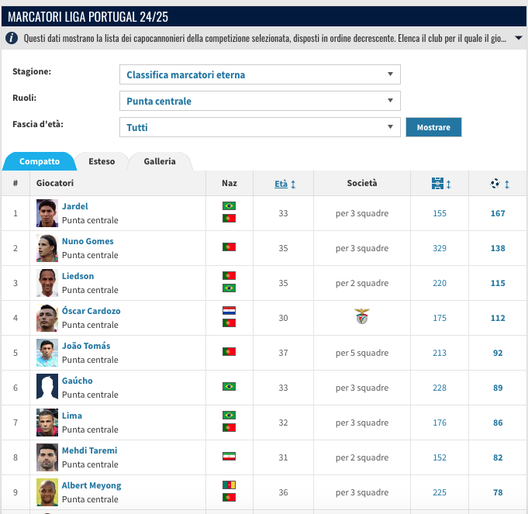Click Liedson's player photo thumbnail
528x514 pixels.
pyautogui.click(x=47, y=283)
